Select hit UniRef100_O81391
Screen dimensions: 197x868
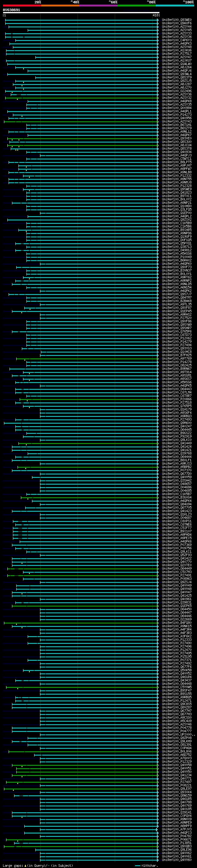tap(177, 745)
